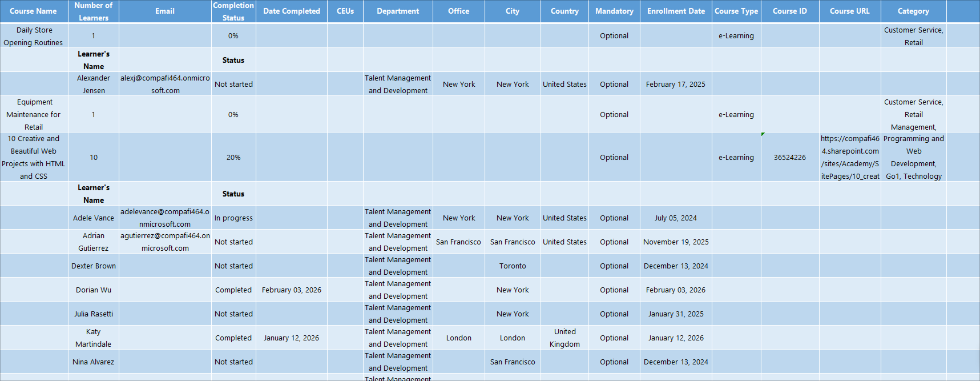
Task: Click the Mandatory column header
Action: pos(614,11)
